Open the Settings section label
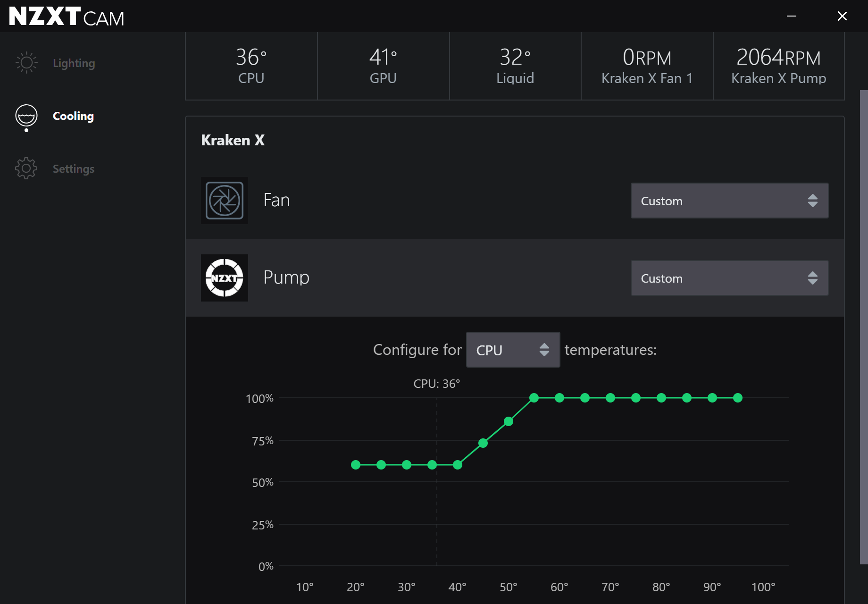This screenshot has height=604, width=868. point(74,169)
